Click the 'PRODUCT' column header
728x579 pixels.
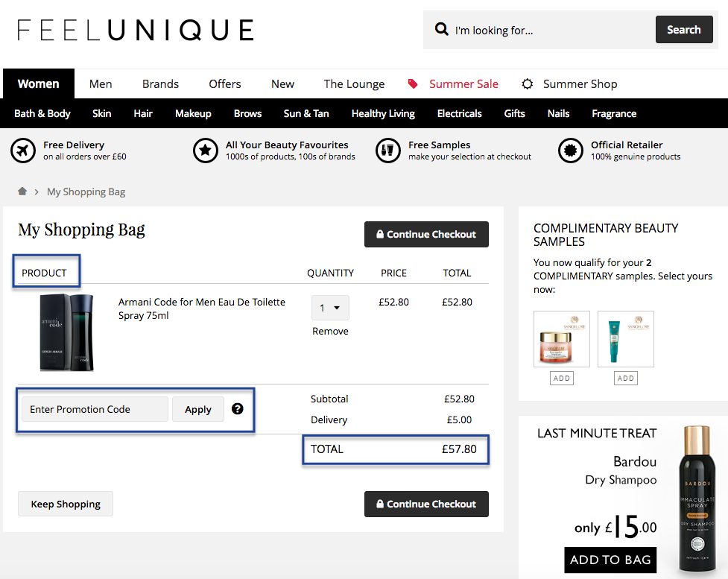click(x=44, y=273)
